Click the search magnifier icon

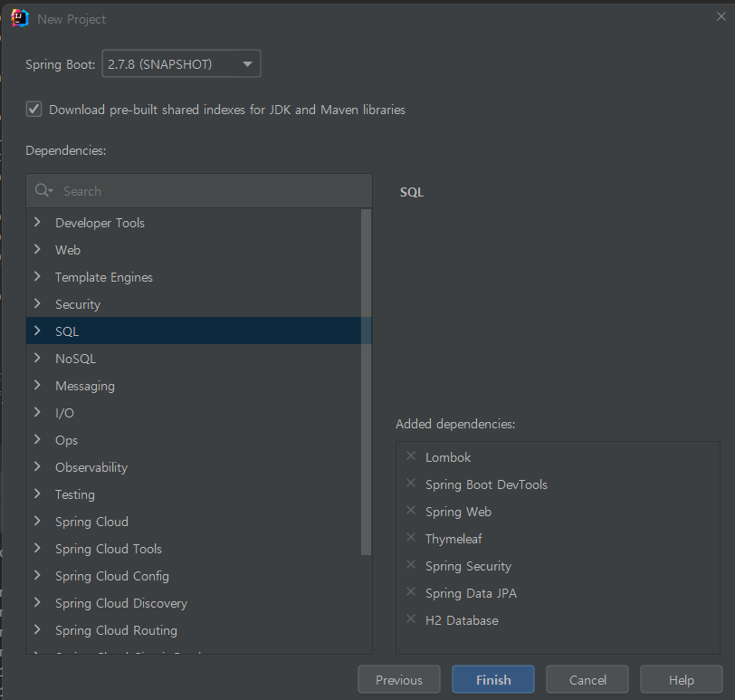click(43, 190)
